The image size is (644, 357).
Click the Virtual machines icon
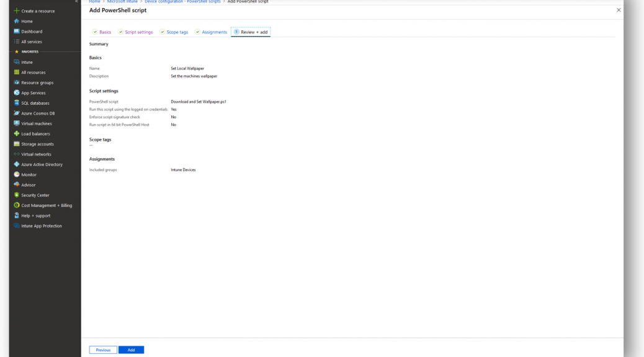tap(16, 123)
